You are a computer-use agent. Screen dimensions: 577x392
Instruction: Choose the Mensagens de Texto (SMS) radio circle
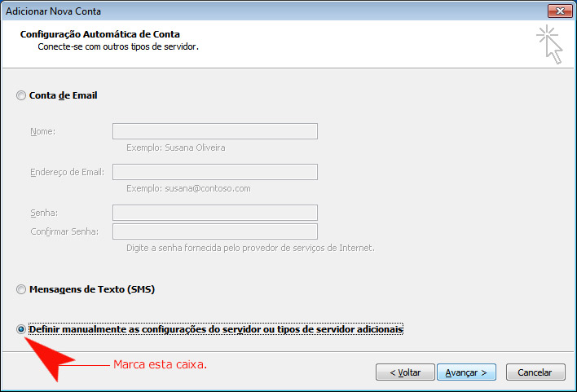click(x=21, y=289)
